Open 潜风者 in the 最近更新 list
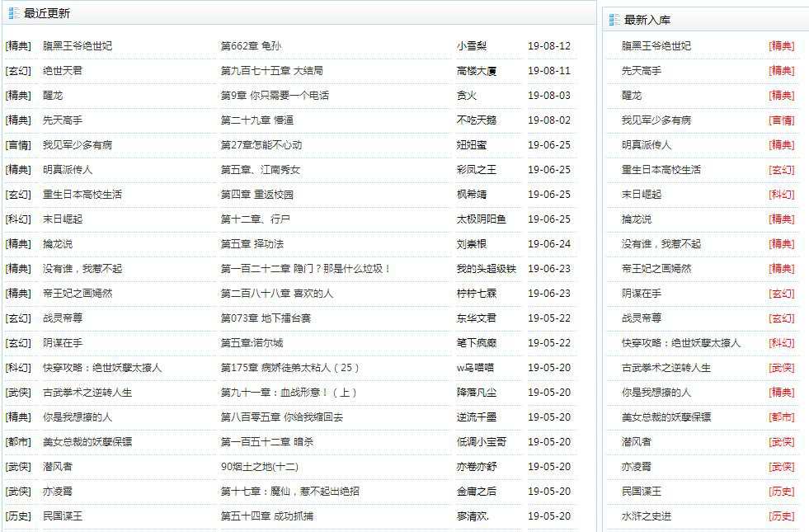Image resolution: width=809 pixels, height=532 pixels. (x=57, y=467)
